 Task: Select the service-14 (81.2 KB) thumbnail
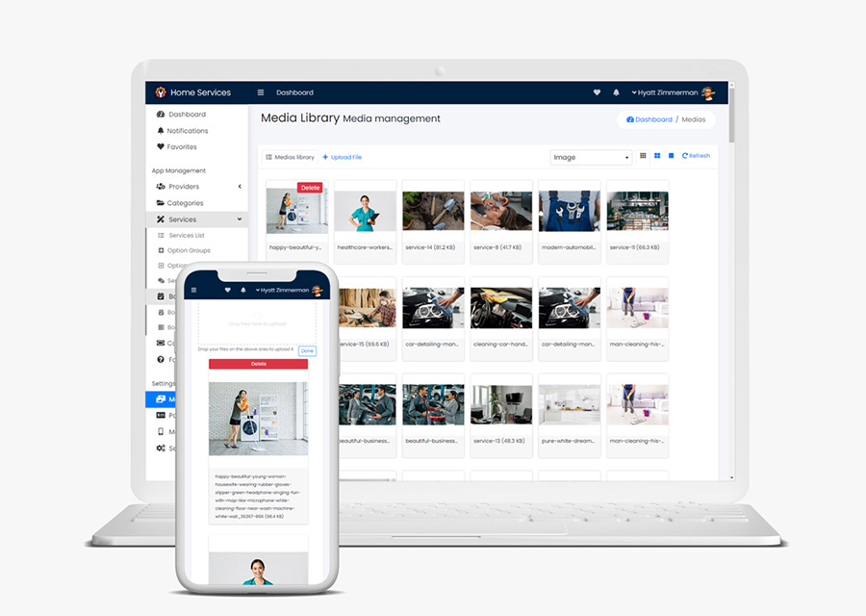(x=433, y=211)
